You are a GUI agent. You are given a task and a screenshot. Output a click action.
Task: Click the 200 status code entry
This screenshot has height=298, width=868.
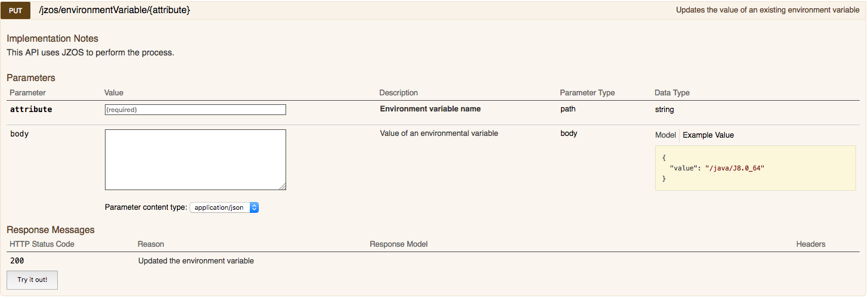pos(17,261)
